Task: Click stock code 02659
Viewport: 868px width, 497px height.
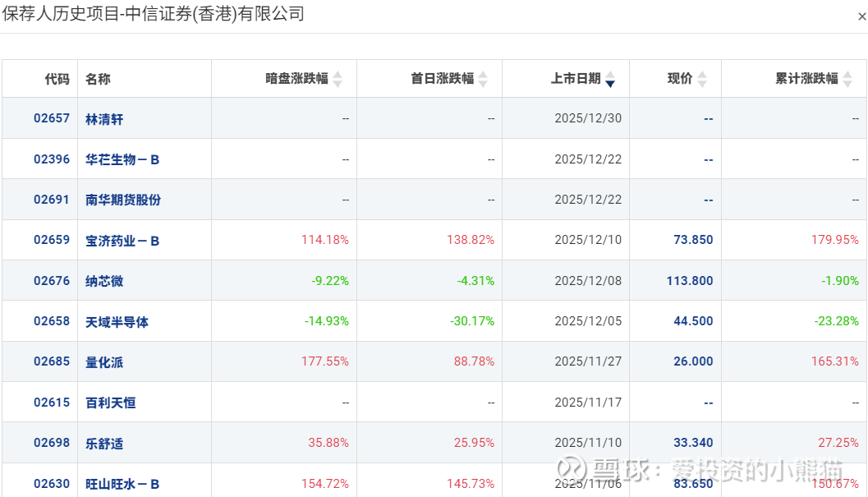Action: (x=52, y=240)
